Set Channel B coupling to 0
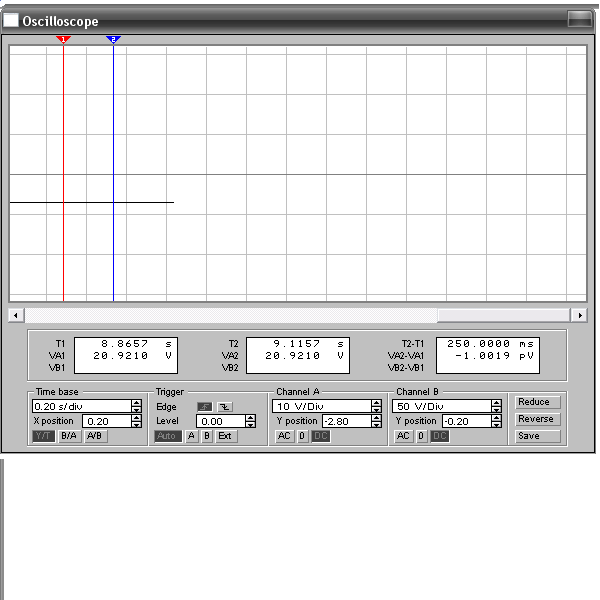Viewport: 600px width, 600px height. coord(422,436)
